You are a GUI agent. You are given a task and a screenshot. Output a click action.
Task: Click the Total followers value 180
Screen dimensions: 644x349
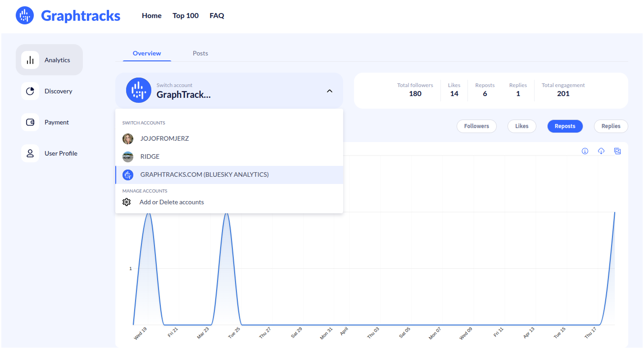(415, 94)
